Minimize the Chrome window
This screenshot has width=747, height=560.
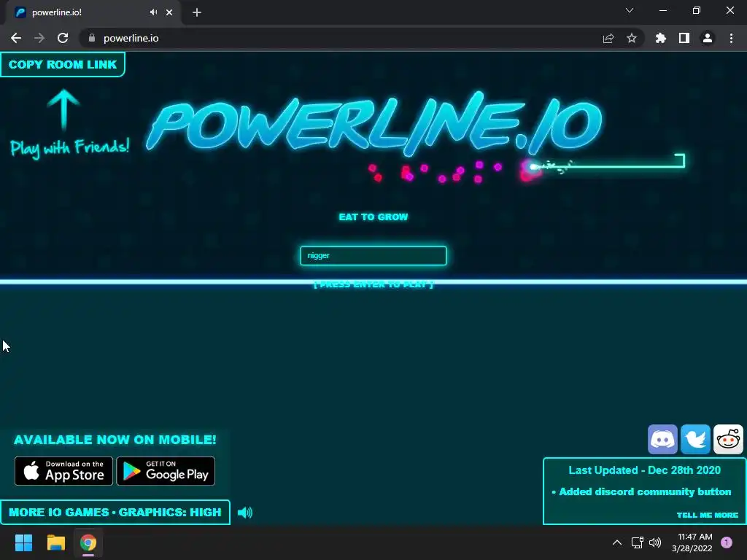[663, 10]
